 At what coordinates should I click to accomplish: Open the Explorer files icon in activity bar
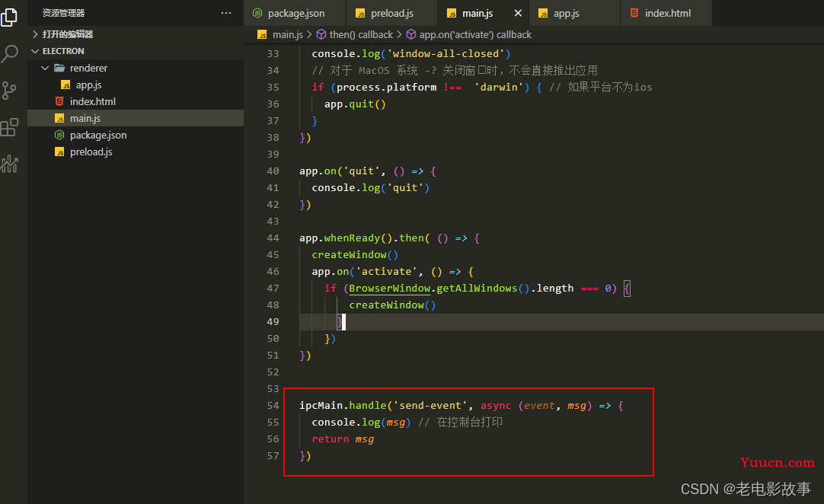(9, 18)
